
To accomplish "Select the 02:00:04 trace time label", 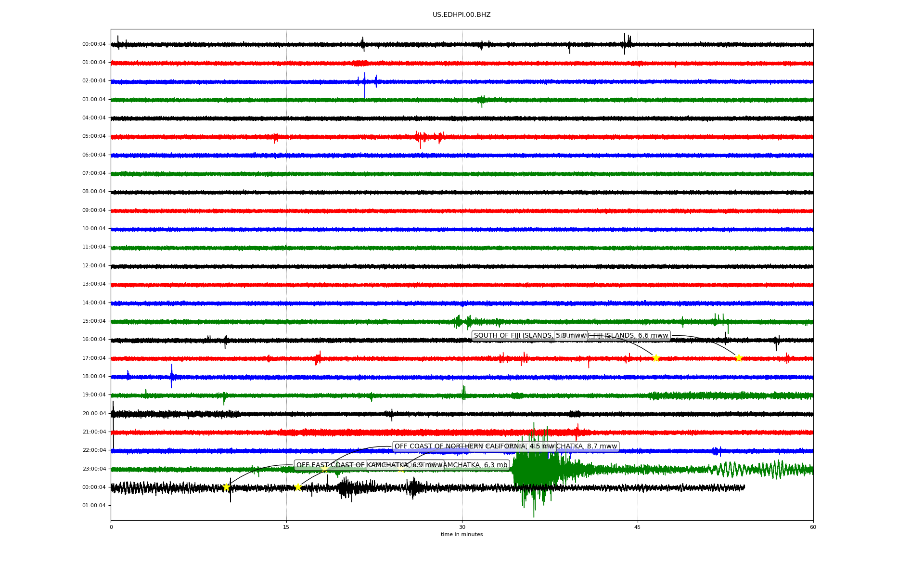I will [94, 81].
